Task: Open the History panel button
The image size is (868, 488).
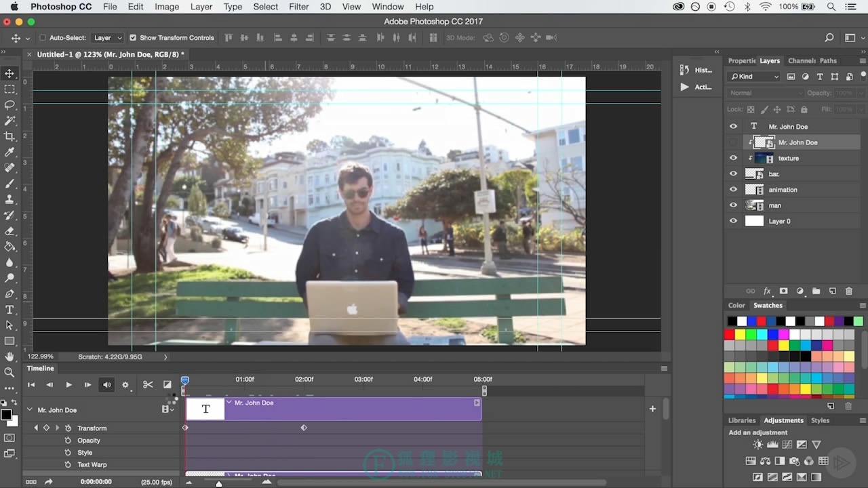Action: [696, 70]
